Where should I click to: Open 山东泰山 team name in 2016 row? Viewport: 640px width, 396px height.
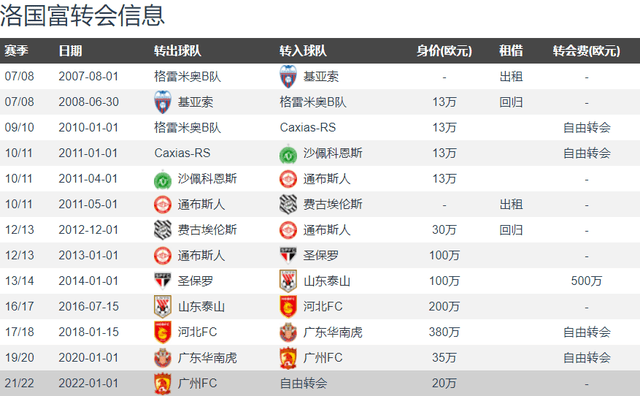click(201, 307)
